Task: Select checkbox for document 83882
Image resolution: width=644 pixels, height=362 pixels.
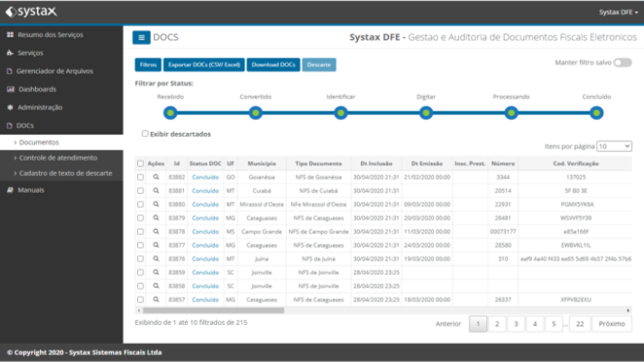Action: pyautogui.click(x=140, y=177)
